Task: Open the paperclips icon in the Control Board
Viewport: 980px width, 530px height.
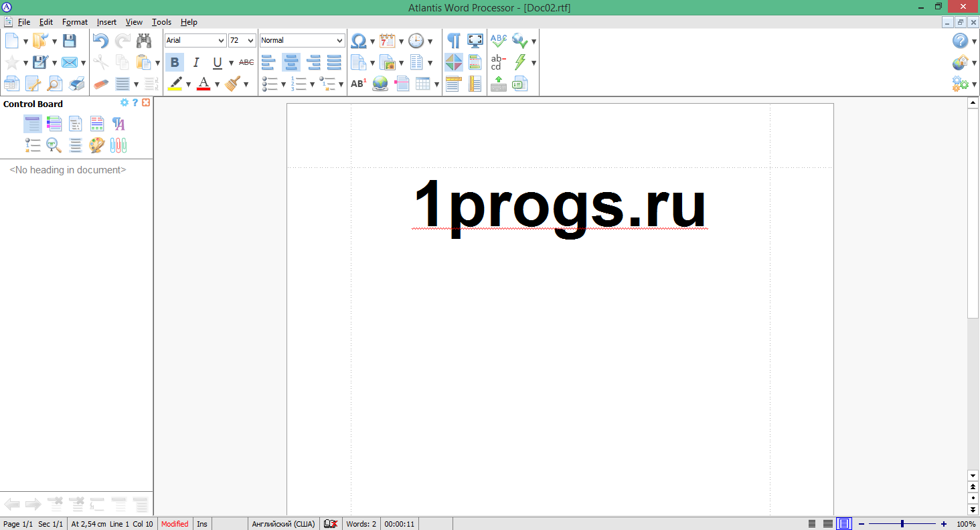Action: pyautogui.click(x=118, y=145)
